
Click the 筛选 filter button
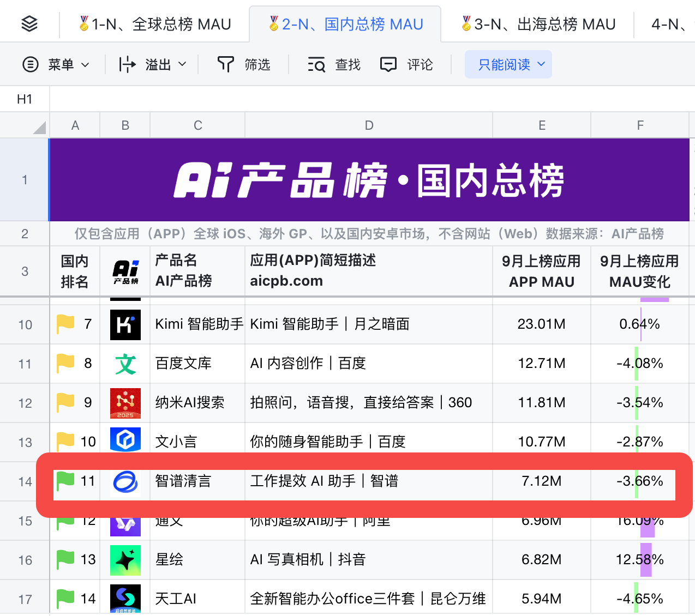244,65
